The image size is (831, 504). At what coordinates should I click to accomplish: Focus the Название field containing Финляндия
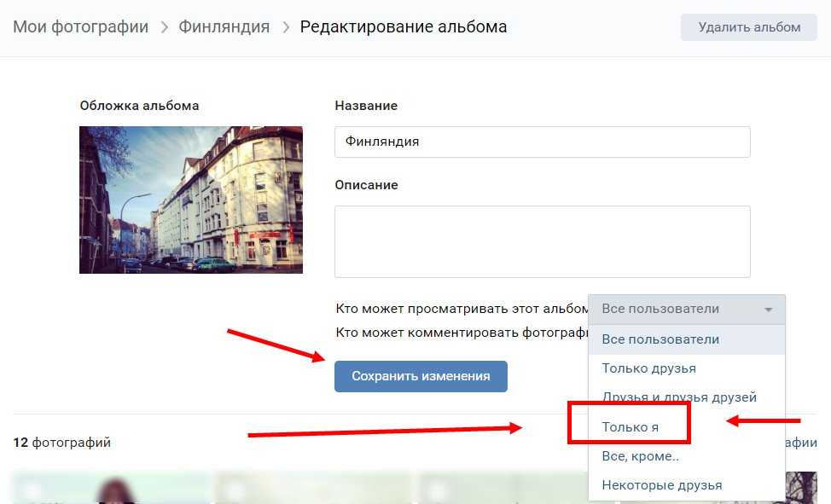pyautogui.click(x=542, y=142)
